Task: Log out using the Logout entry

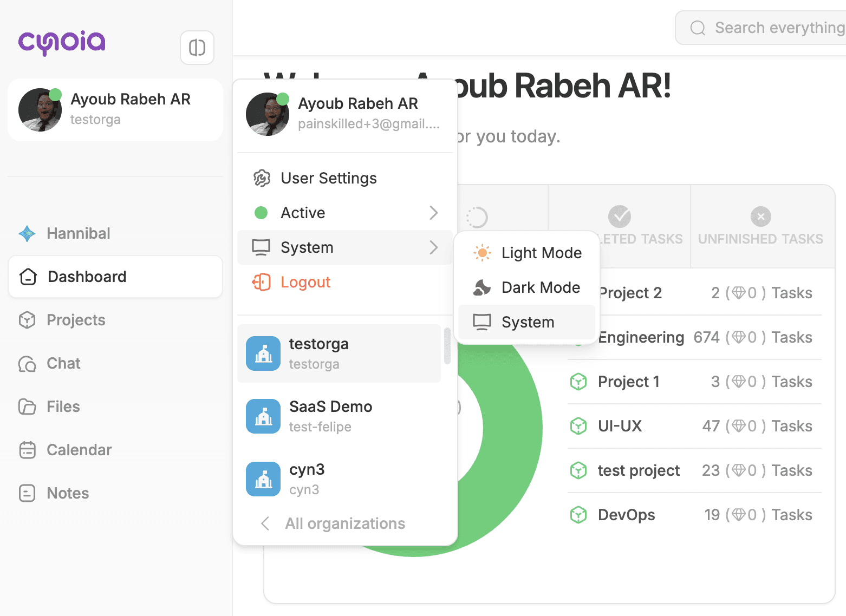Action: [345, 282]
